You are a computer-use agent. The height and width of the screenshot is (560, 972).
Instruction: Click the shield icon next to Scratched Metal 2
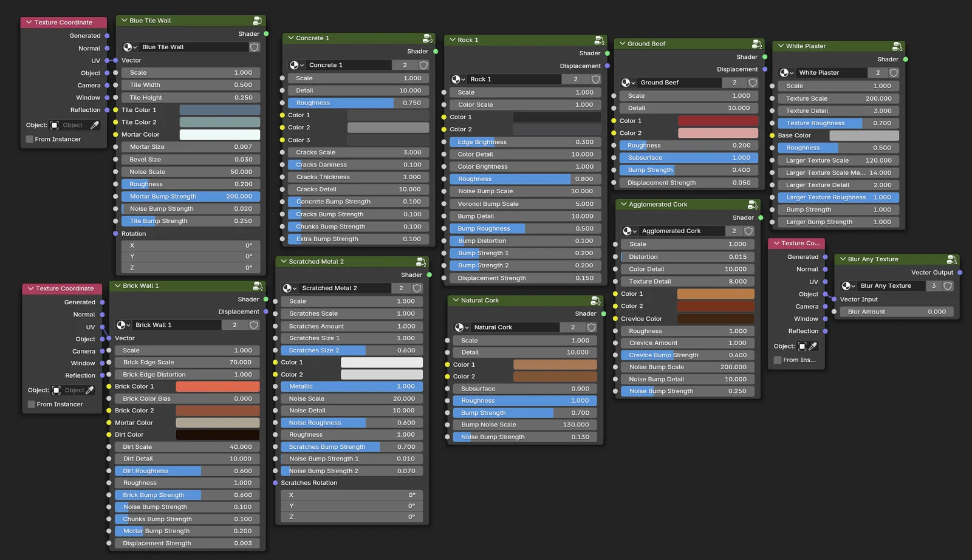(416, 288)
